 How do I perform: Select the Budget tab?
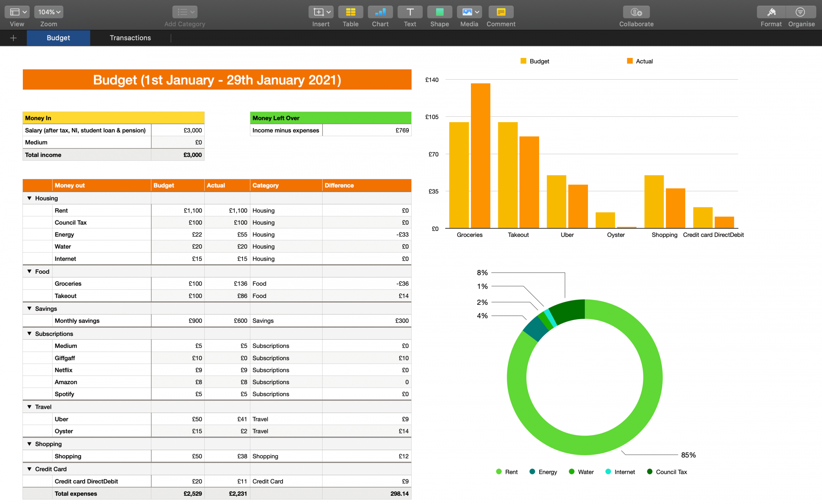click(57, 37)
